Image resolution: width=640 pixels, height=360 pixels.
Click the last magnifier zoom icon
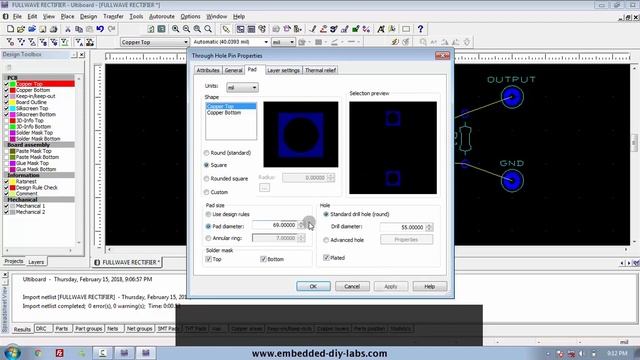208,29
